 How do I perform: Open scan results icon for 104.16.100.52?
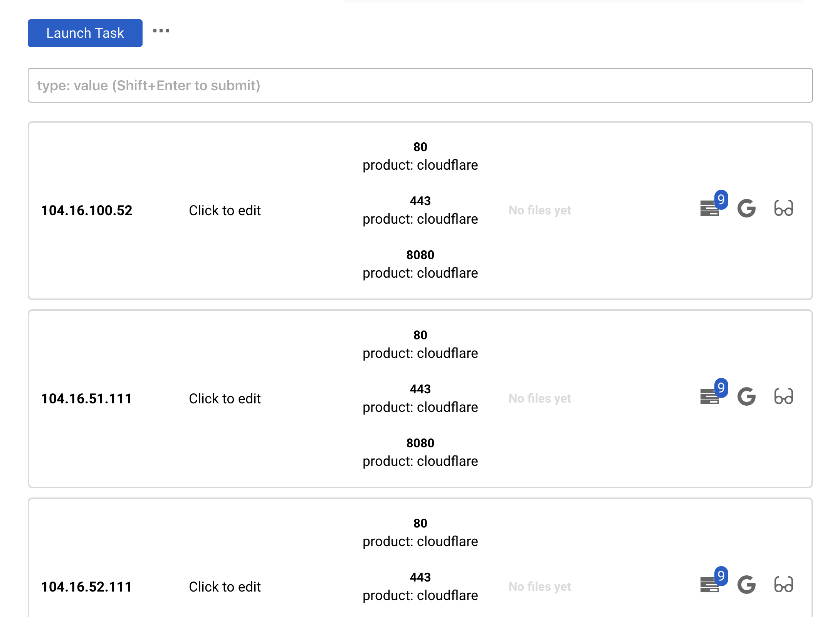pyautogui.click(x=710, y=209)
